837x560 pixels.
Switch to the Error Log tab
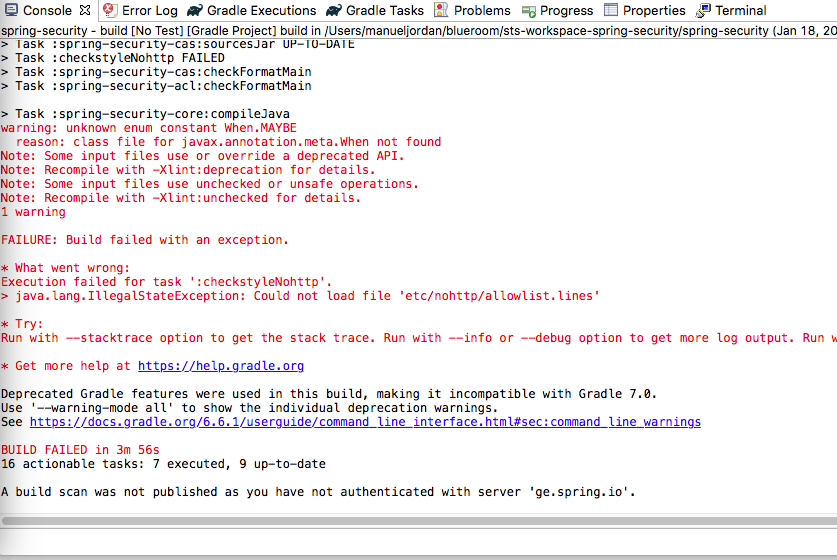pos(149,10)
